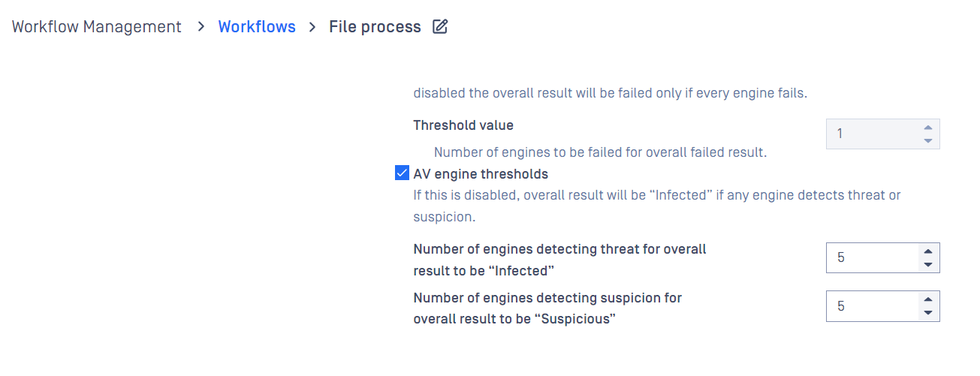Click the chevron before File process
This screenshot has width=980, height=376.
(312, 27)
